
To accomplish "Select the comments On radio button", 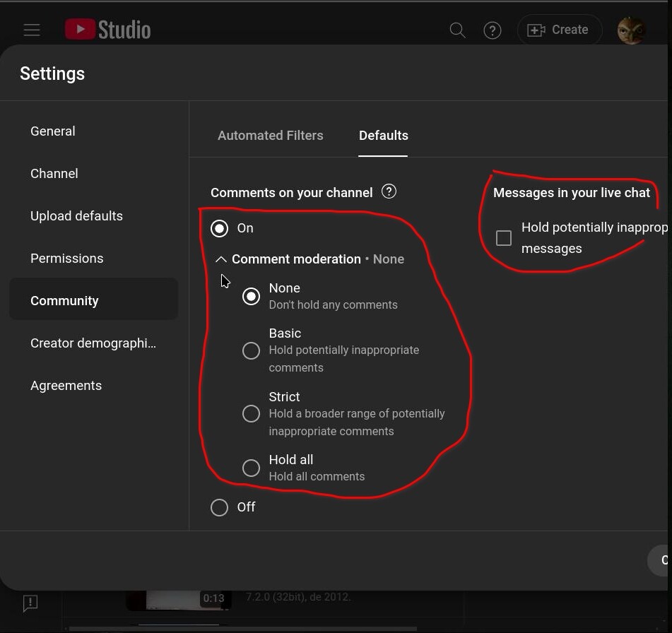I will [x=220, y=228].
